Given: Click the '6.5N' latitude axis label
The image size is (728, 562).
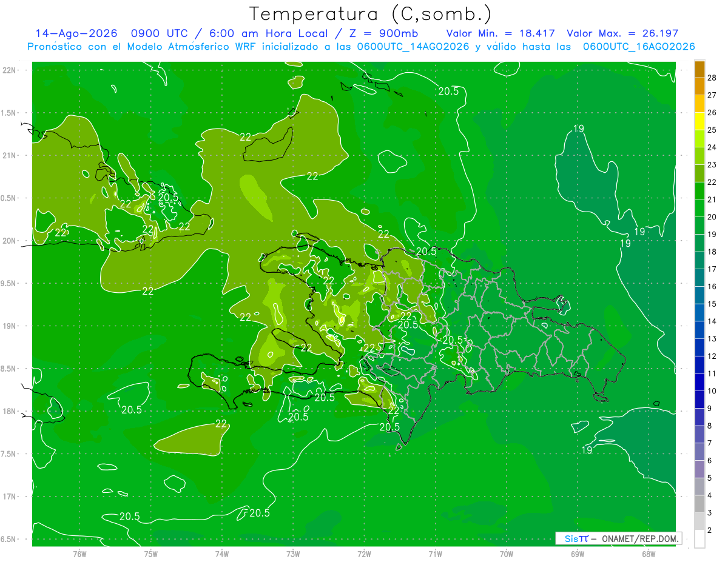Looking at the screenshot, I should [9, 539].
